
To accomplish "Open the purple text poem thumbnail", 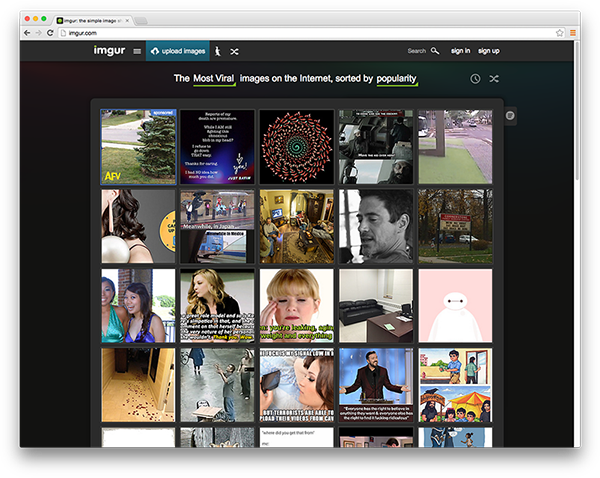I will pyautogui.click(x=217, y=147).
